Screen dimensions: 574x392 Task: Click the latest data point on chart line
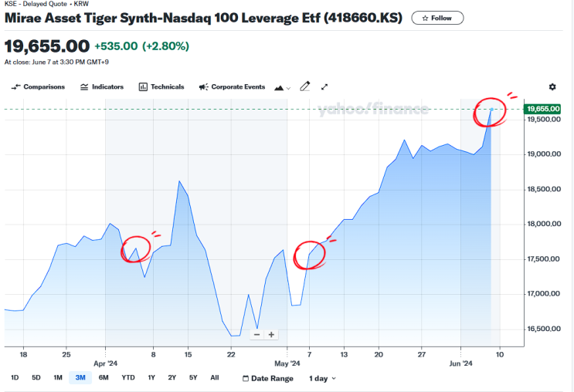491,110
